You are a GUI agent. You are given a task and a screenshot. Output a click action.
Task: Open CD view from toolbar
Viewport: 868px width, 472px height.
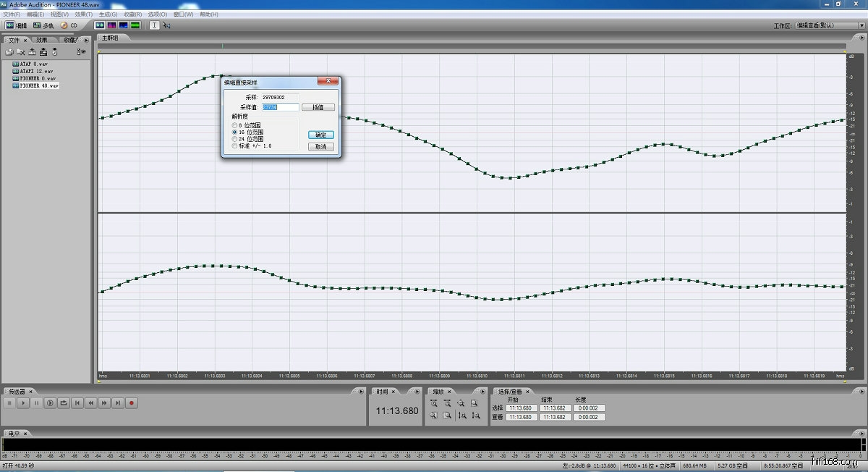click(x=69, y=25)
